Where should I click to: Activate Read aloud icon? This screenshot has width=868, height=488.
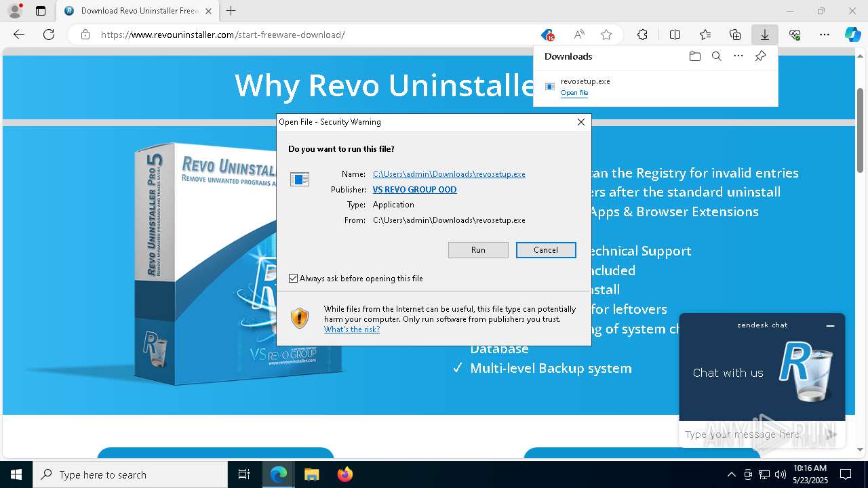pyautogui.click(x=579, y=35)
